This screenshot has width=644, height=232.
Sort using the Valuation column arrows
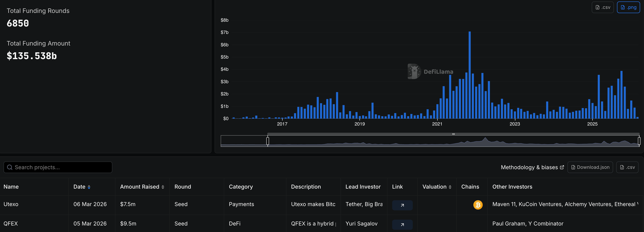450,187
